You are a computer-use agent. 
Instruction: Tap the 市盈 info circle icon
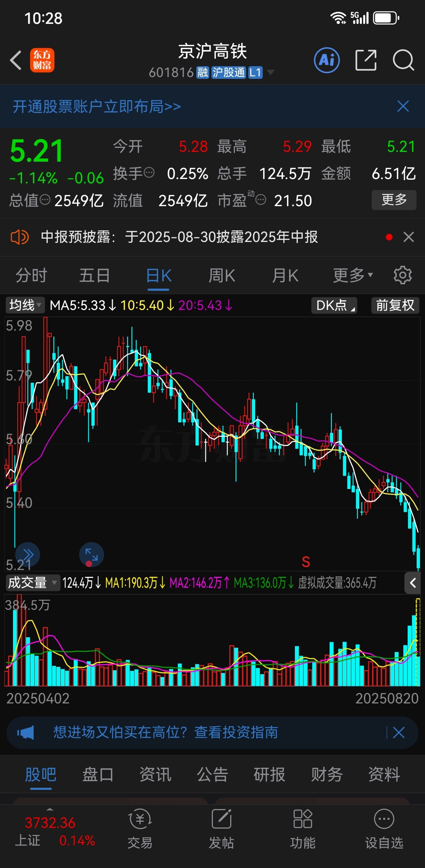261,200
